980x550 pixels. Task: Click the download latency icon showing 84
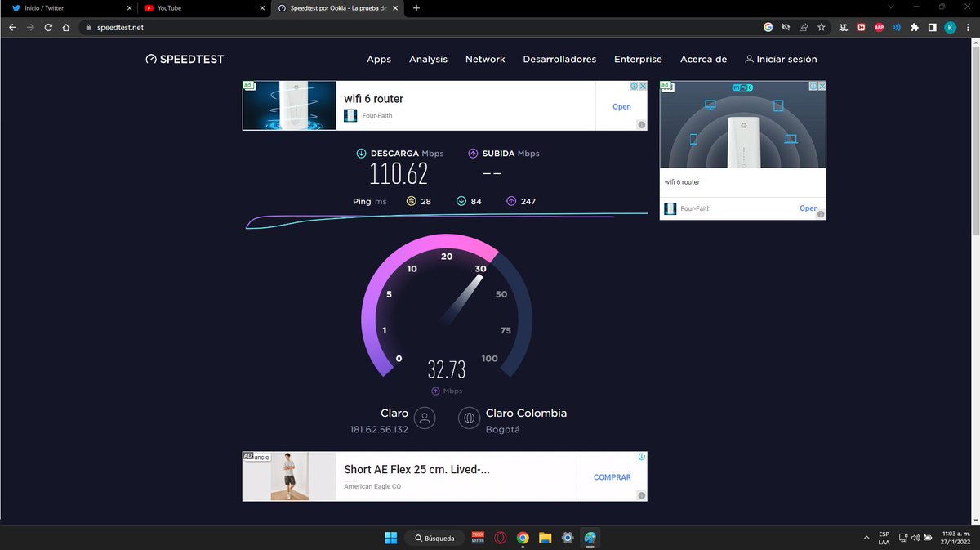tap(461, 201)
